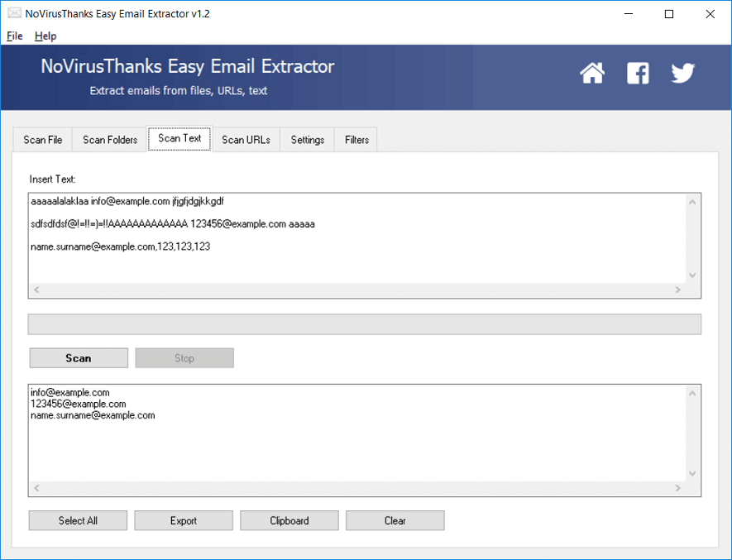The width and height of the screenshot is (732, 560).
Task: Open the File menu
Action: (14, 36)
